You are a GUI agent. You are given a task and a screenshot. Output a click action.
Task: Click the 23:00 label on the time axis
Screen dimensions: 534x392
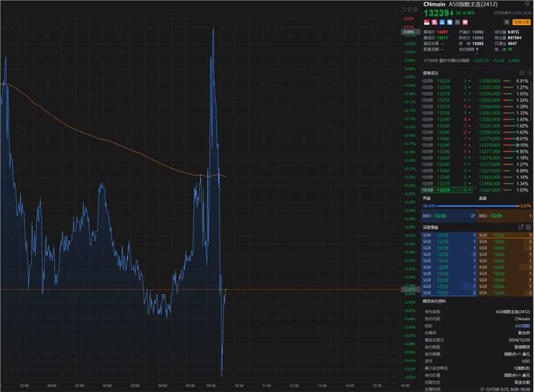(x=24, y=386)
